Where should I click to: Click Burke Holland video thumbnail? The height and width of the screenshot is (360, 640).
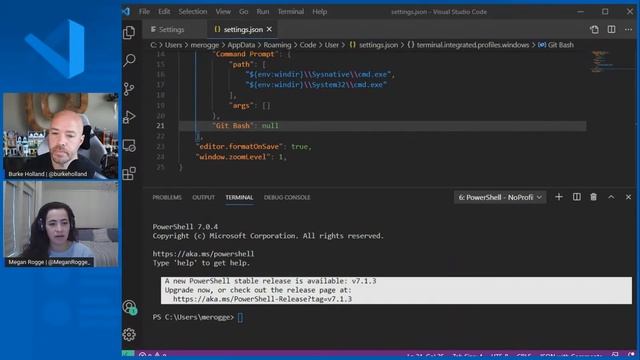click(61, 136)
